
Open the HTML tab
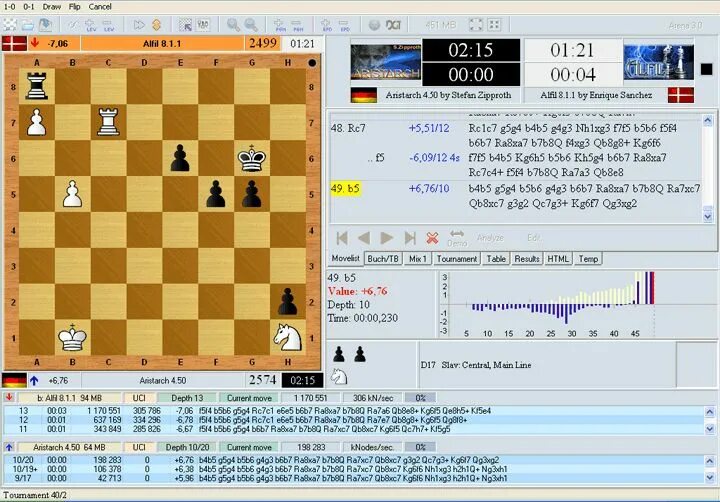coord(558,259)
